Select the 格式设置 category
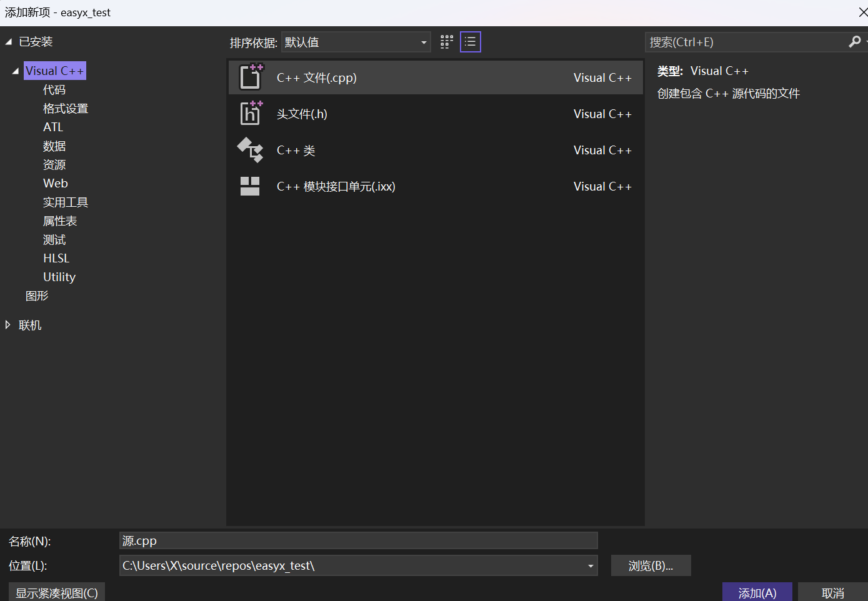Viewport: 868px width, 601px height. click(x=66, y=109)
